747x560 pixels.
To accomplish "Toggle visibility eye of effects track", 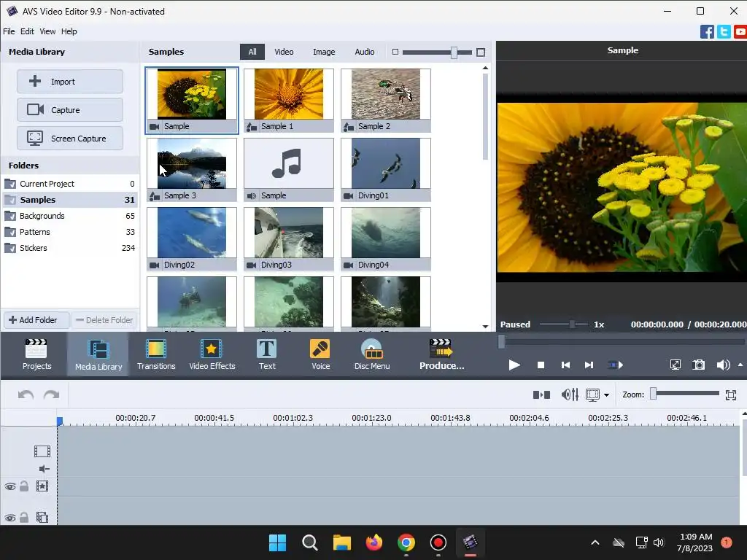I will click(x=10, y=486).
